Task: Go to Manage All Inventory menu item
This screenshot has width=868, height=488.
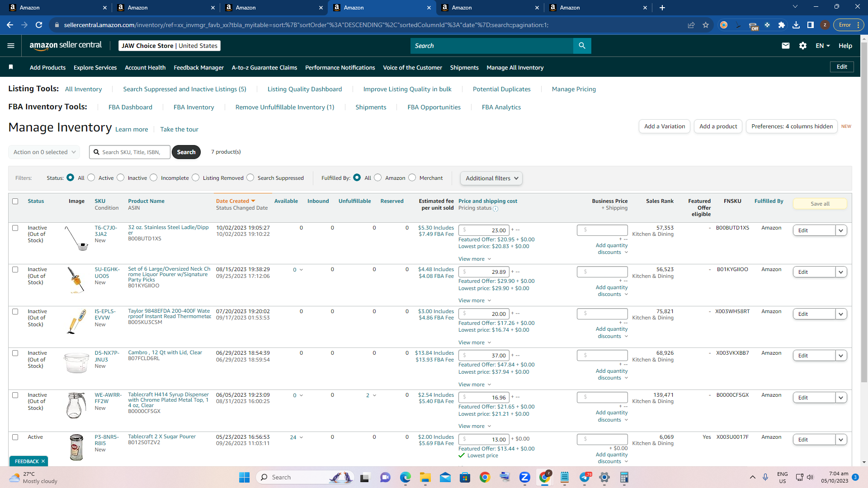Action: pyautogui.click(x=515, y=67)
